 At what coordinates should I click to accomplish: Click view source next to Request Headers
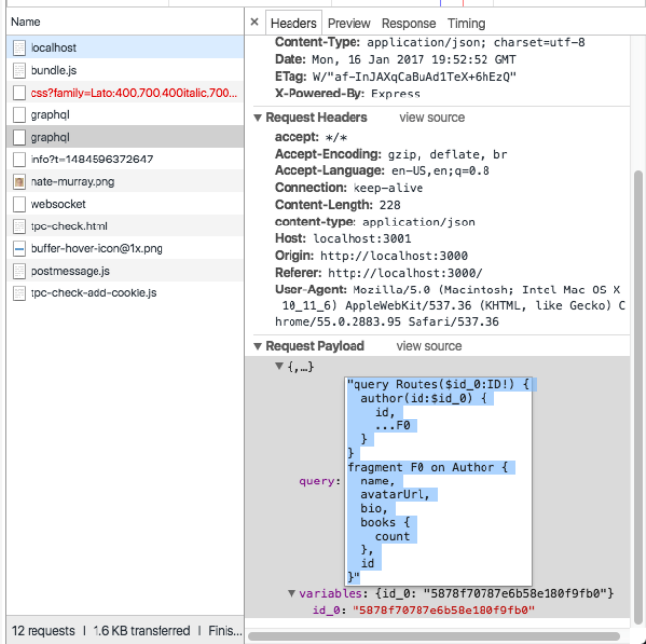point(431,118)
